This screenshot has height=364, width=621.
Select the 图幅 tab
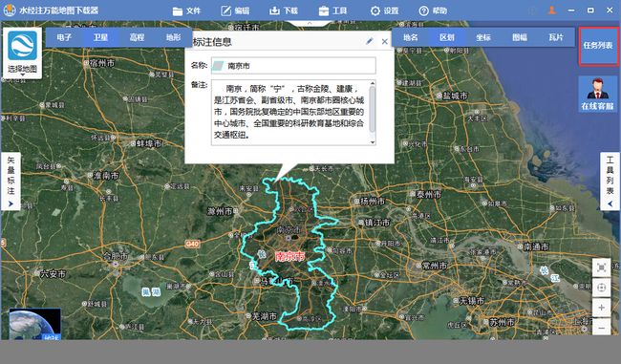(x=520, y=37)
